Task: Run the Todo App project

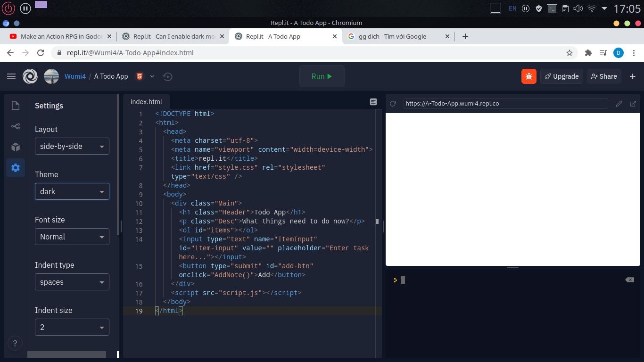Action: point(322,76)
